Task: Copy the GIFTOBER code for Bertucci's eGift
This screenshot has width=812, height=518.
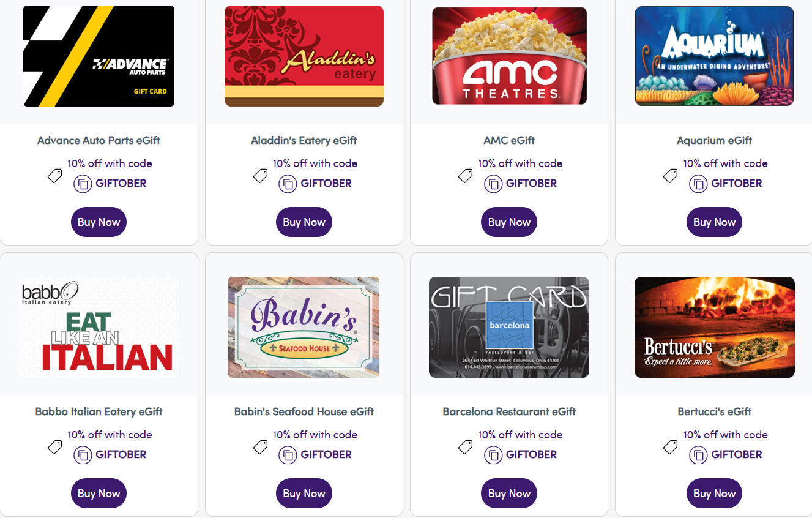Action: point(699,455)
